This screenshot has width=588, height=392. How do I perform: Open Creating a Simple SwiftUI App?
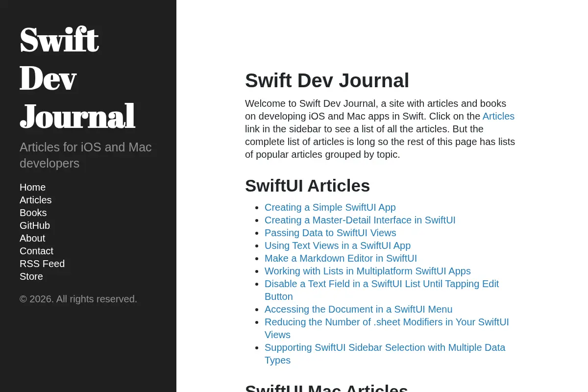point(330,207)
